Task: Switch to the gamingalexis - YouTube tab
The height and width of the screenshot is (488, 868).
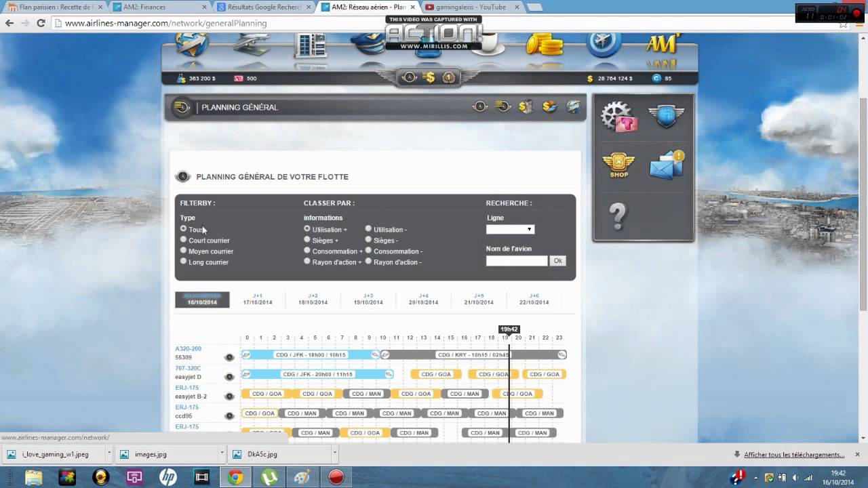Action: 471,7
